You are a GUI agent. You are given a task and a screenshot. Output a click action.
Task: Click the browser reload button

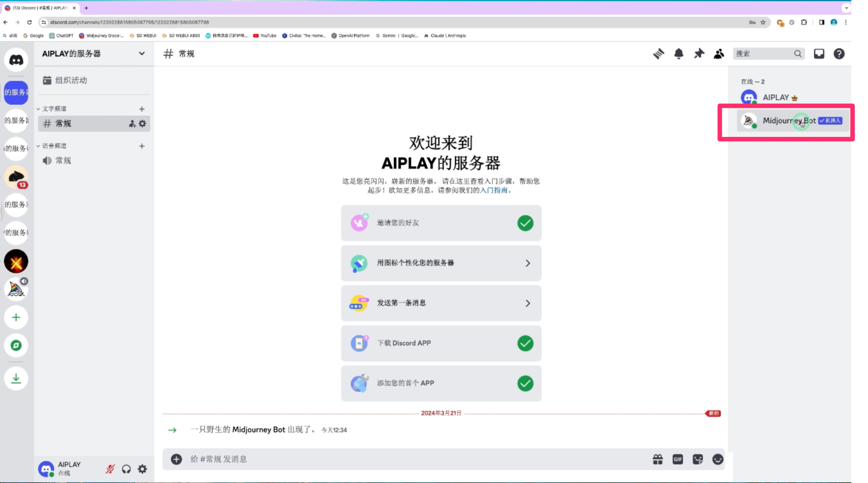tap(29, 22)
